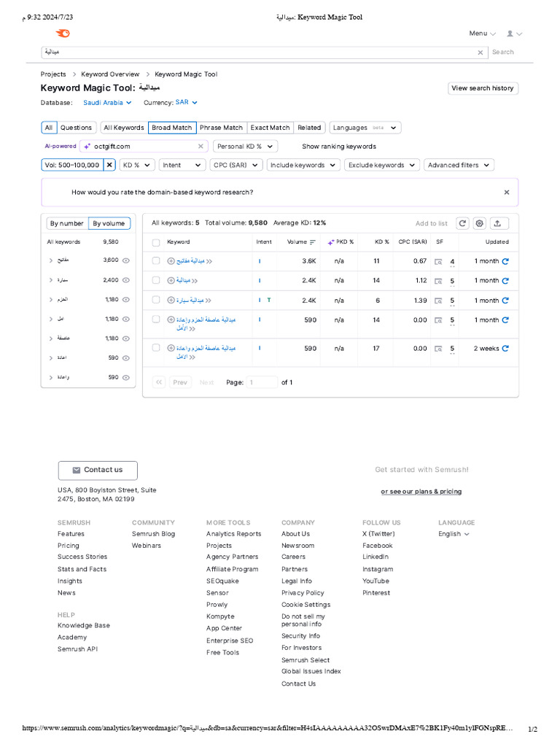Sort by Volume column icon
This screenshot has width=560, height=747.
click(x=313, y=242)
